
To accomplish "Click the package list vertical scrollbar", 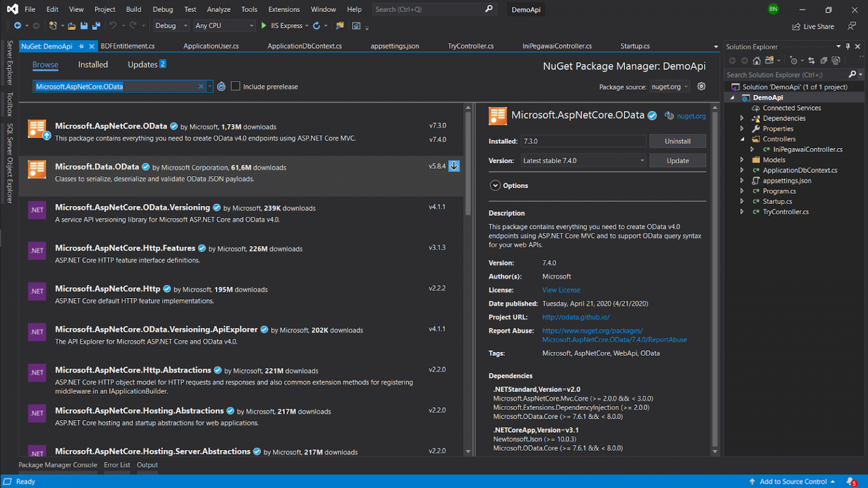I will tap(468, 164).
